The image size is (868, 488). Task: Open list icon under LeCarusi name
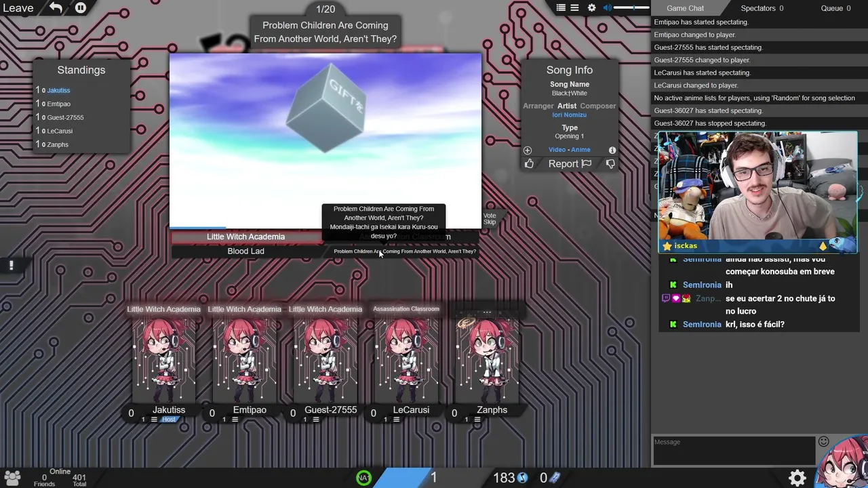396,420
